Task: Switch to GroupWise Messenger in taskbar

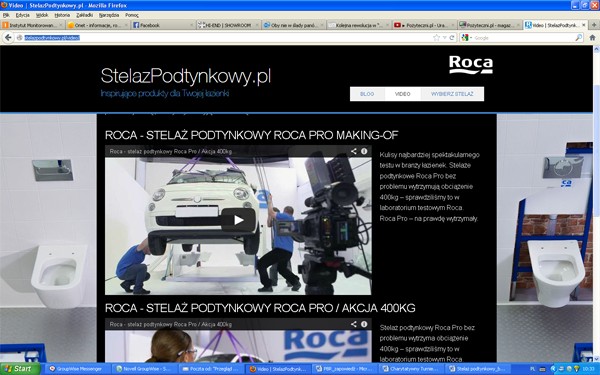Action: pyautogui.click(x=77, y=369)
